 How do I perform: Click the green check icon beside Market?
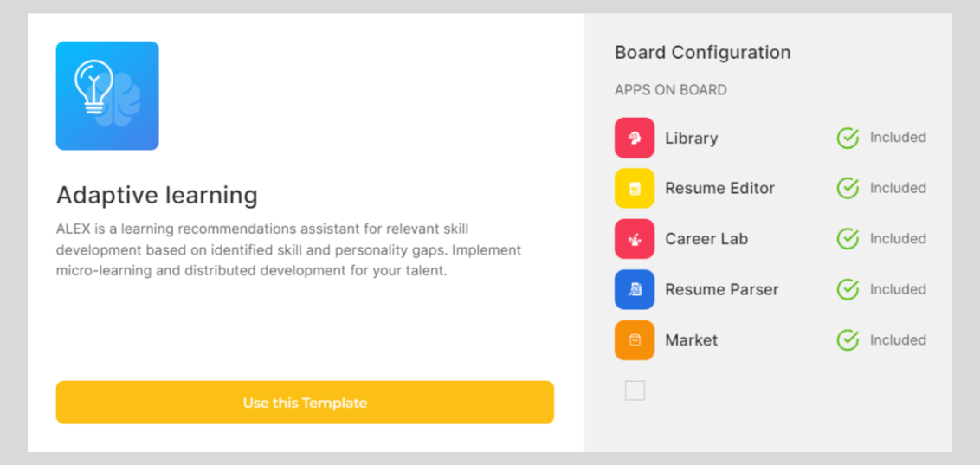point(848,340)
